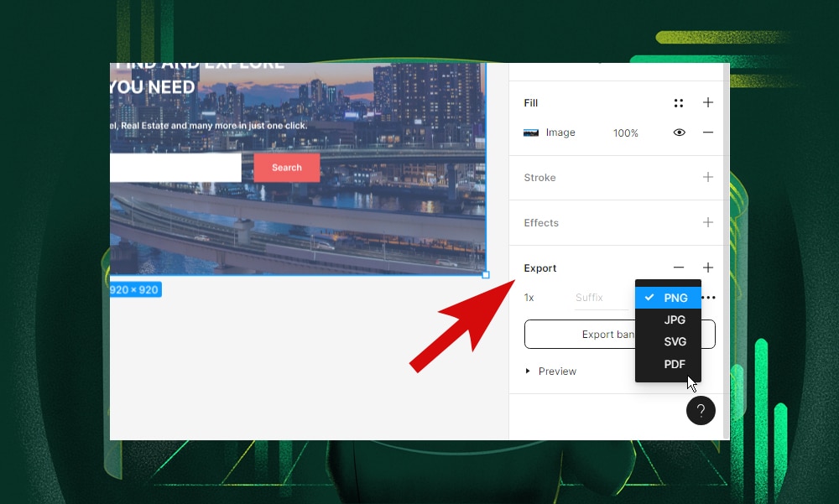Remove the export setting with the minus icon
The height and width of the screenshot is (504, 839).
[x=678, y=268]
